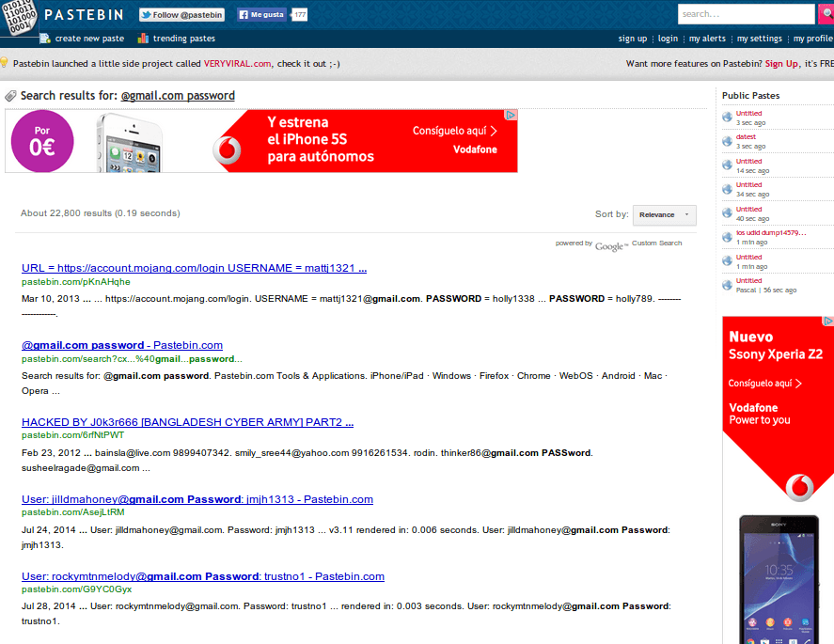Open the HACKED BY J0k3r666 result title
This screenshot has height=644, width=834.
pos(187,422)
